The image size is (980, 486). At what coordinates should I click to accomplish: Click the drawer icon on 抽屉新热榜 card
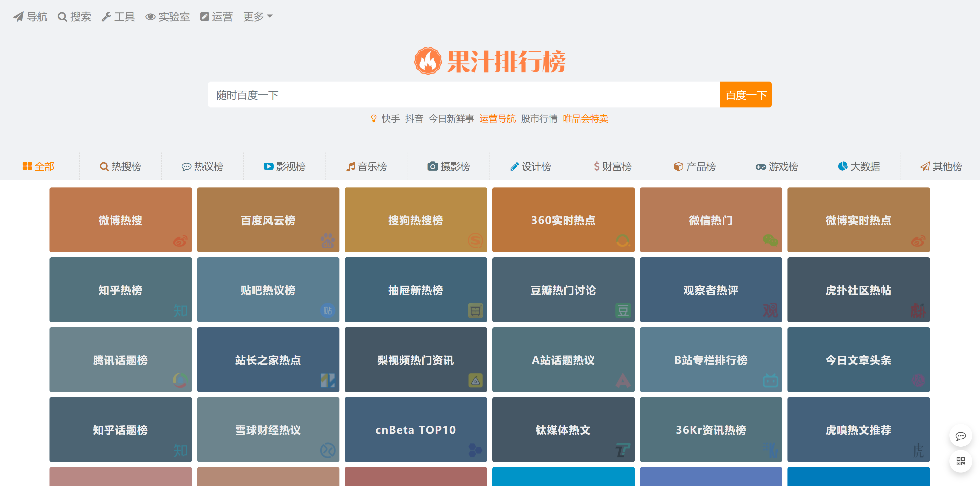[x=475, y=311]
